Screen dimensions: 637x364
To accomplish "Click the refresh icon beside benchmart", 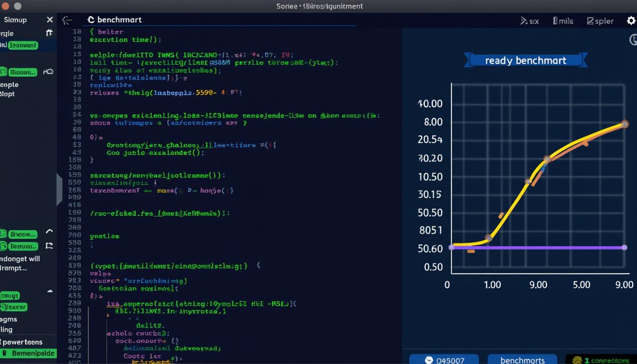I will point(90,19).
